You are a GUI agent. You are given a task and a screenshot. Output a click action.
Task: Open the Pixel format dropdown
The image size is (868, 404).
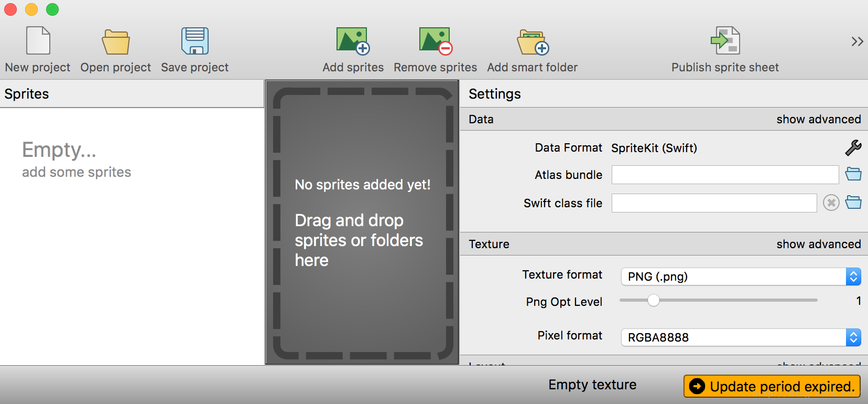click(741, 337)
